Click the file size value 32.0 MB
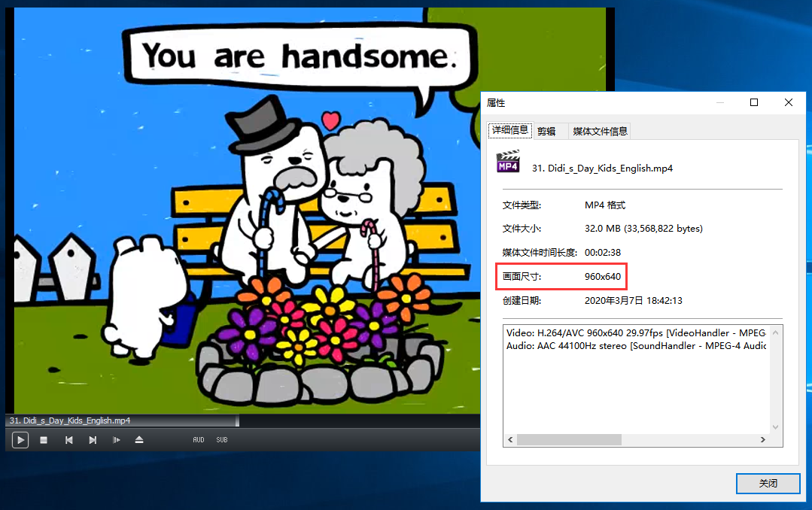812x510 pixels. pyautogui.click(x=643, y=229)
